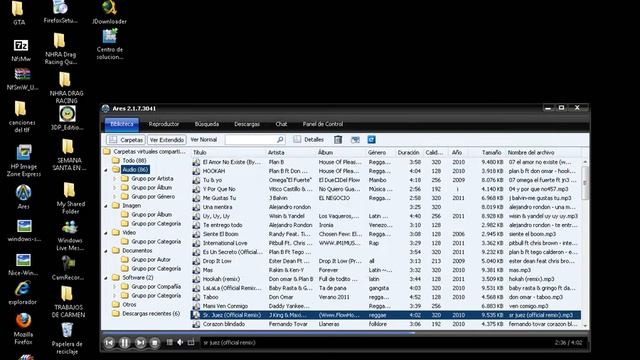Skip to the next track
Image resolution: width=640 pixels, height=360 pixels.
(x=140, y=343)
